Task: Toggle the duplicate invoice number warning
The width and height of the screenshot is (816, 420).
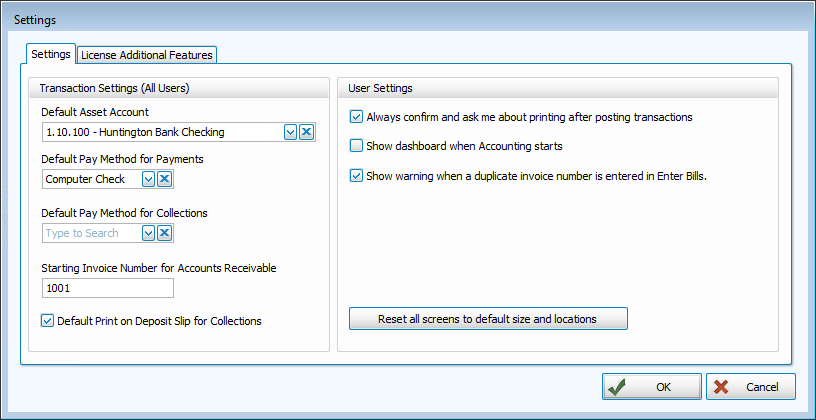Action: pyautogui.click(x=357, y=175)
